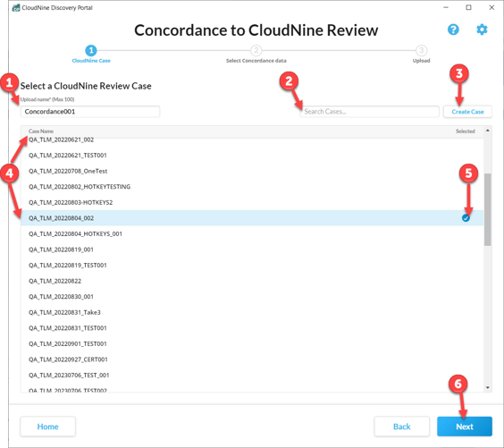Image resolution: width=504 pixels, height=448 pixels.
Task: Click the scroll down arrow of case list
Action: 488,387
